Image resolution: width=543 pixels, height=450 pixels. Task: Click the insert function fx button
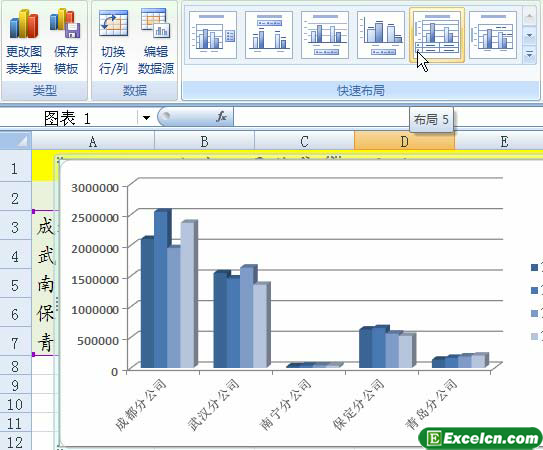point(221,116)
